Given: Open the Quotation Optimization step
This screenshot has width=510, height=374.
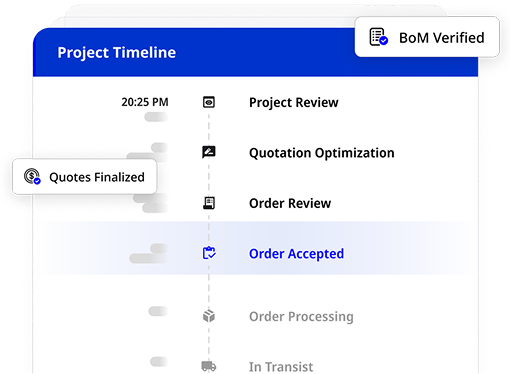Looking at the screenshot, I should pos(322,153).
